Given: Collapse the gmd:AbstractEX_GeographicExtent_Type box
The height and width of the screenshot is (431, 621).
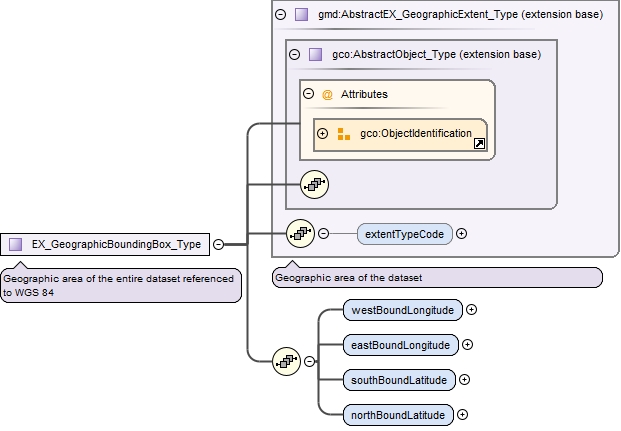Looking at the screenshot, I should pos(280,15).
